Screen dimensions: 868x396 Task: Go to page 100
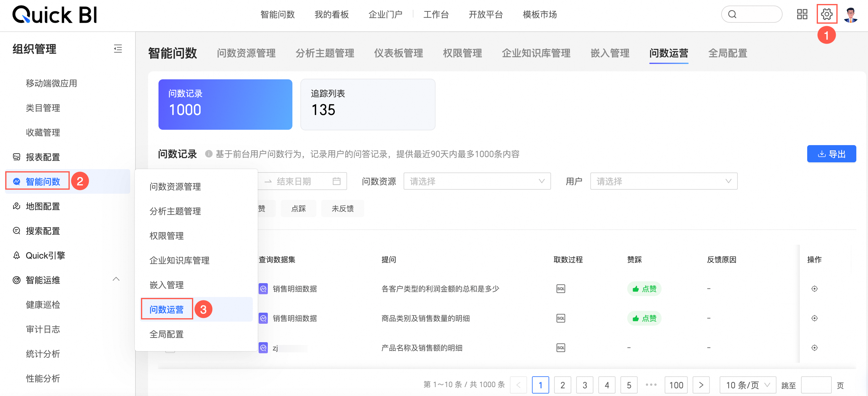(x=676, y=385)
